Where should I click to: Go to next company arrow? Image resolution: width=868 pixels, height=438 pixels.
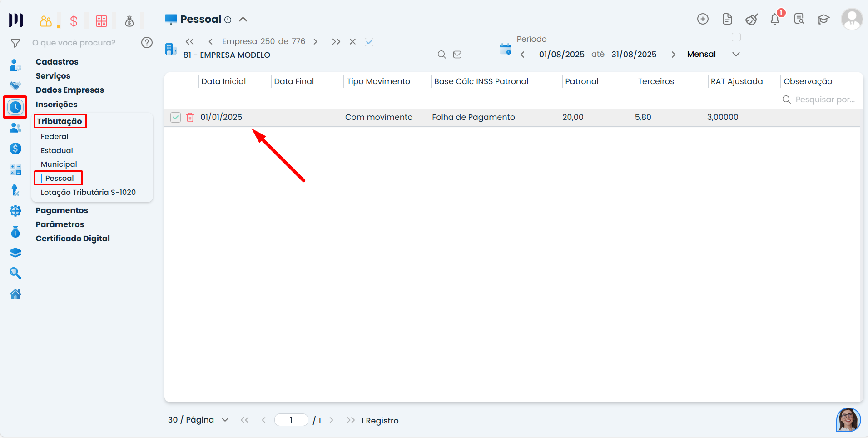click(x=315, y=42)
